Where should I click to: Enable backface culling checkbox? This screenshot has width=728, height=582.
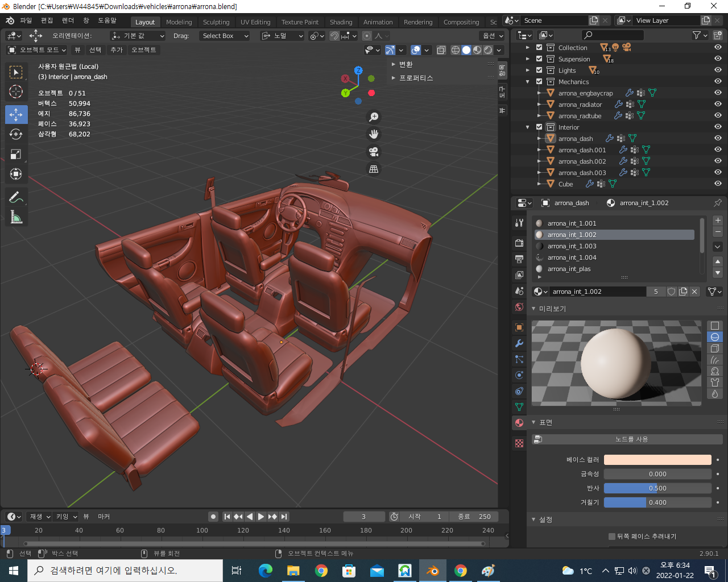point(612,536)
